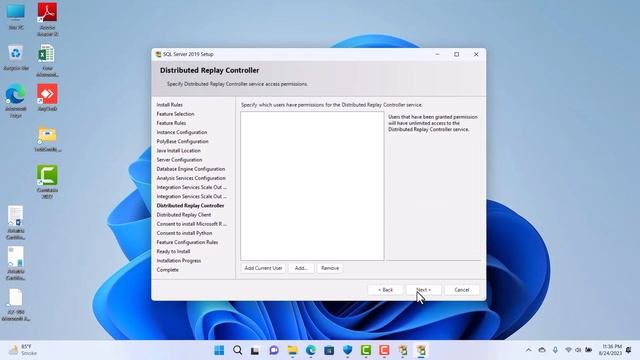Open Windows Security shield in taskbar

[347, 350]
